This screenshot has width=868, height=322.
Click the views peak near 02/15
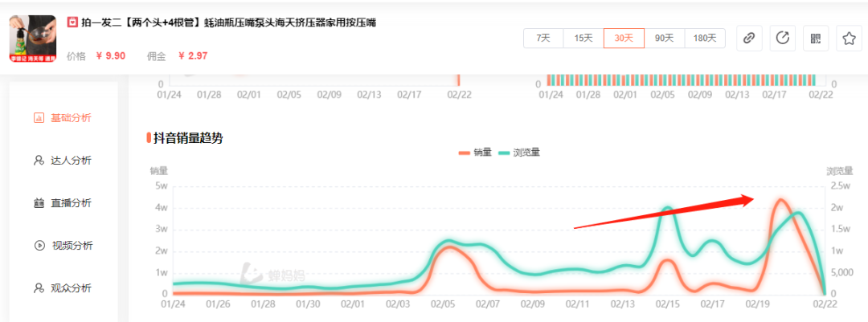pyautogui.click(x=668, y=209)
